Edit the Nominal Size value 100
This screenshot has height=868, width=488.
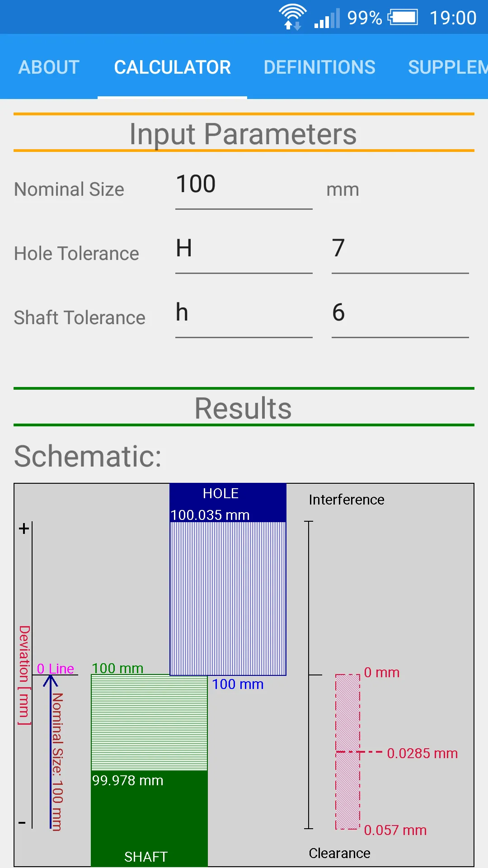[x=244, y=185]
